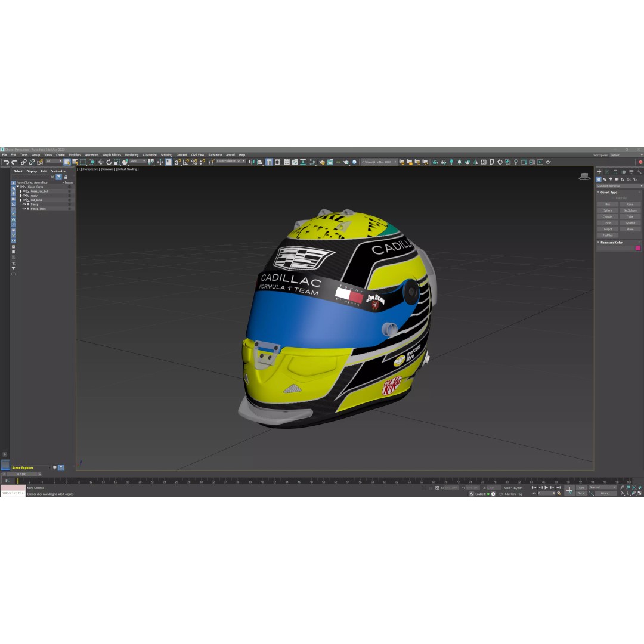644x644 pixels.
Task: Click the Unlink Selection icon
Action: click(32, 162)
